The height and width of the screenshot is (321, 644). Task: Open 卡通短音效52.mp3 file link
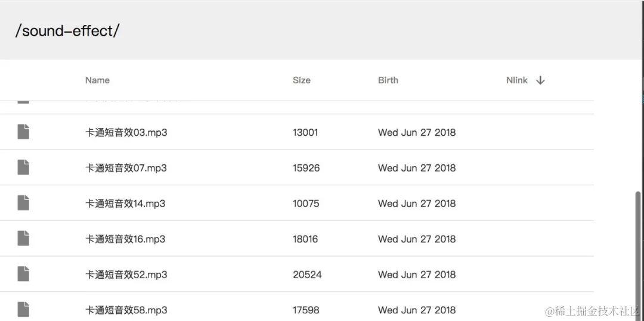coord(126,275)
